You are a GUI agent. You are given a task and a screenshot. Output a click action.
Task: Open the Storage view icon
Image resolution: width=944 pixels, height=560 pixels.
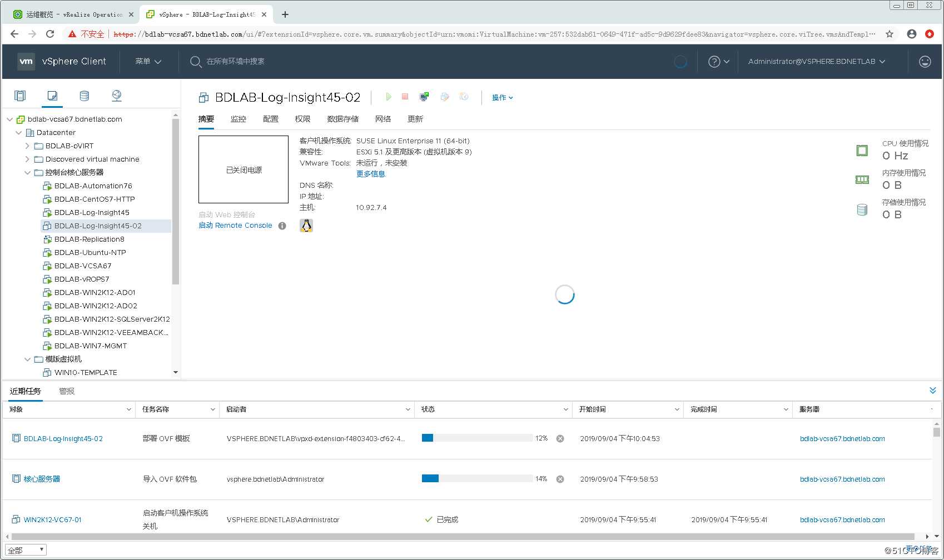[85, 96]
